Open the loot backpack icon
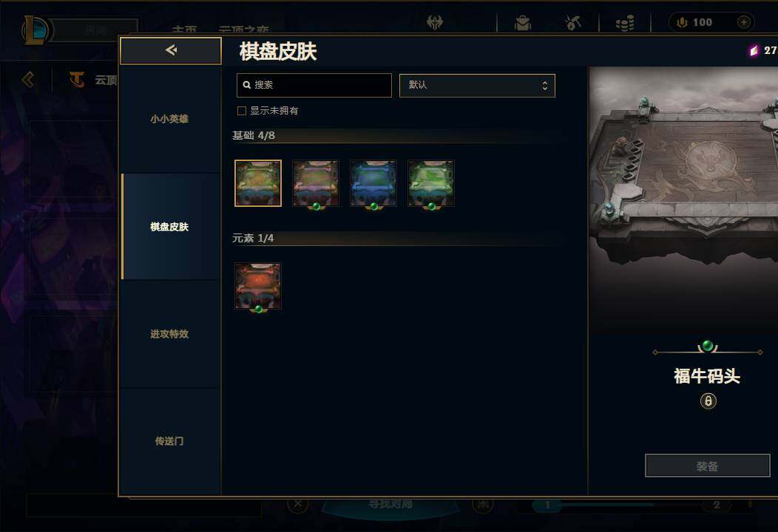The image size is (778, 532). click(x=523, y=23)
